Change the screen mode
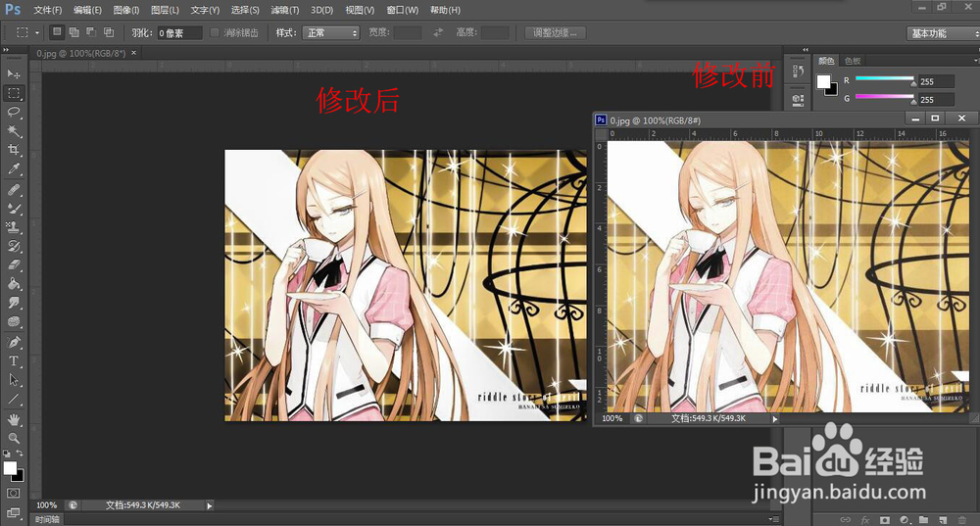 [14, 513]
